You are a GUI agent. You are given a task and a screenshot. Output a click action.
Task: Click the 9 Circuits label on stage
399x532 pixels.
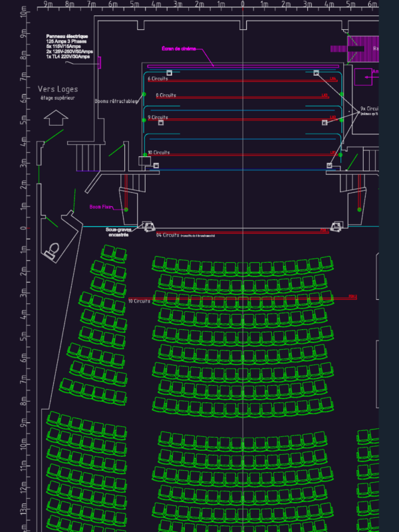pos(158,118)
